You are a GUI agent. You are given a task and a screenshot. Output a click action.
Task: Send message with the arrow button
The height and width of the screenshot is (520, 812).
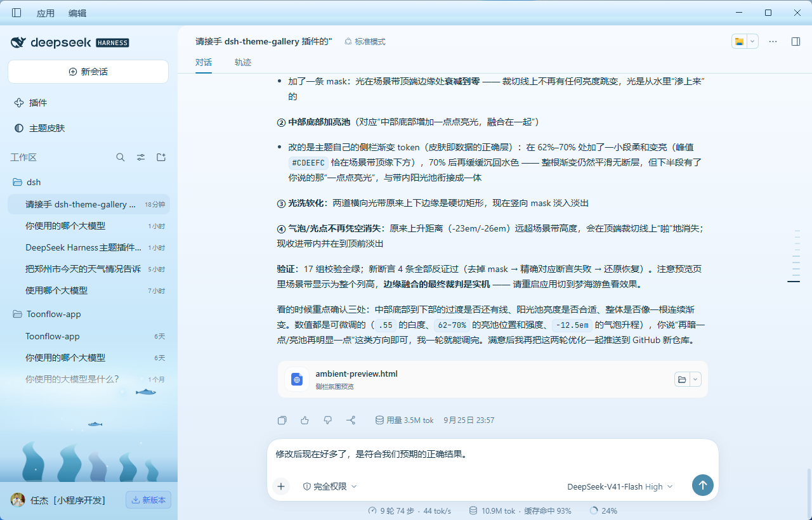coord(703,486)
